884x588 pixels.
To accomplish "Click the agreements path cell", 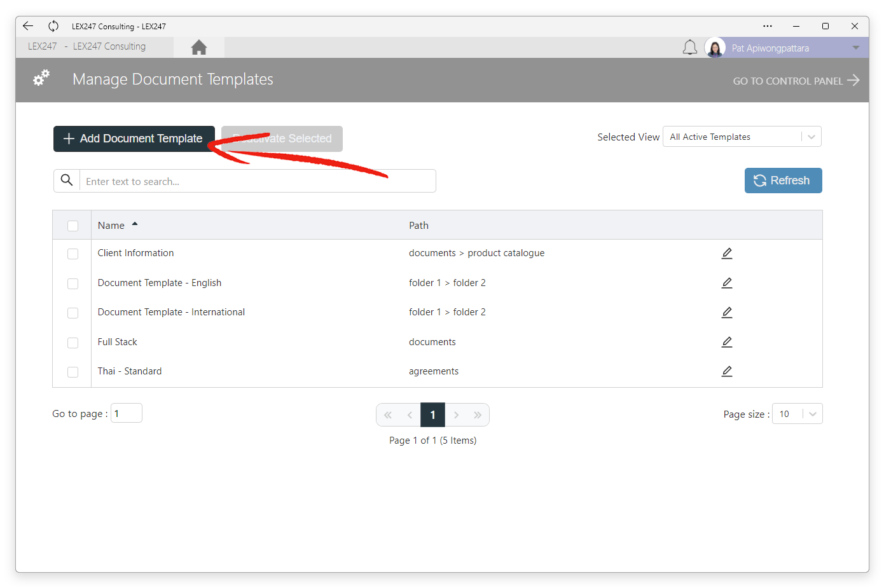I will click(434, 371).
